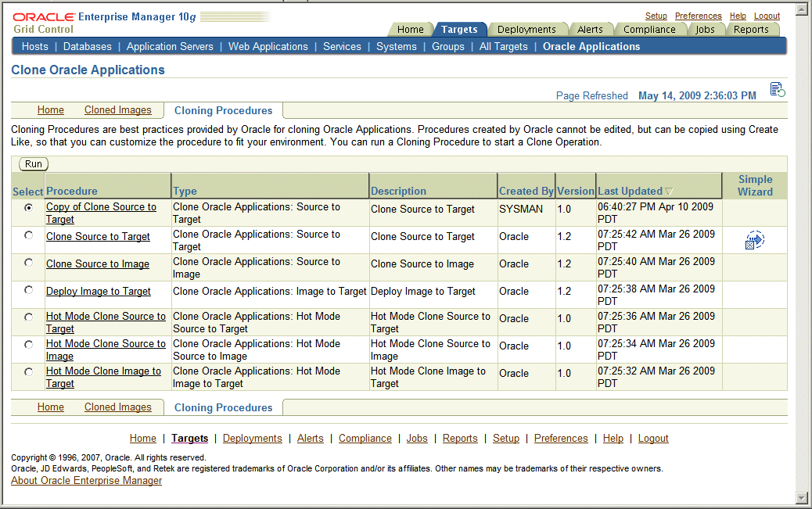Screen dimensions: 812x509
Task: Open the Reports tab
Action: pyautogui.click(x=751, y=30)
